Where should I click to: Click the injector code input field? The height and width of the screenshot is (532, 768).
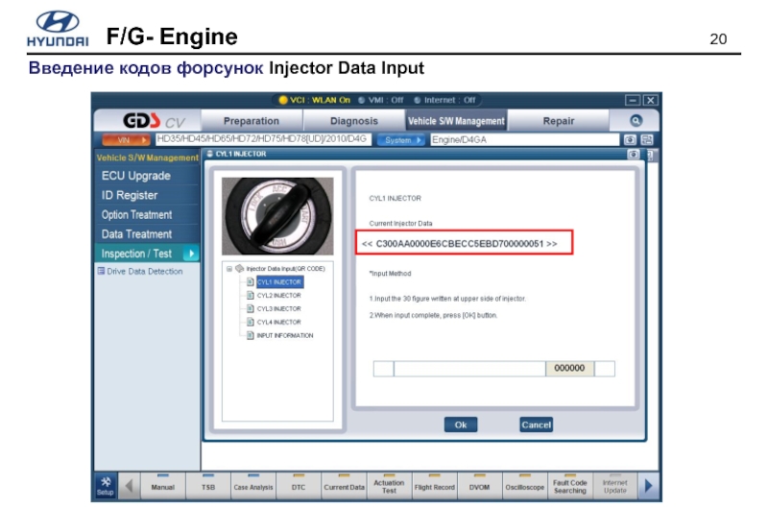[469, 369]
